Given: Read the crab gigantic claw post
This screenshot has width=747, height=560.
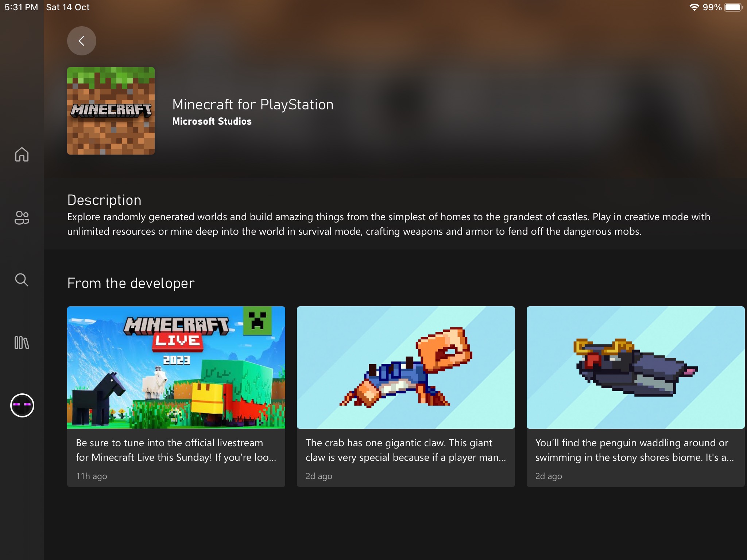Looking at the screenshot, I should [x=406, y=450].
